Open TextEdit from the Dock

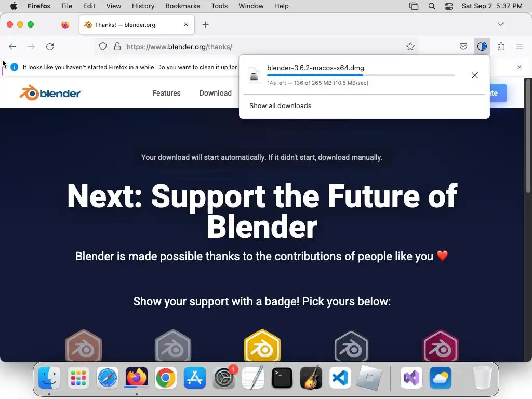(253, 378)
